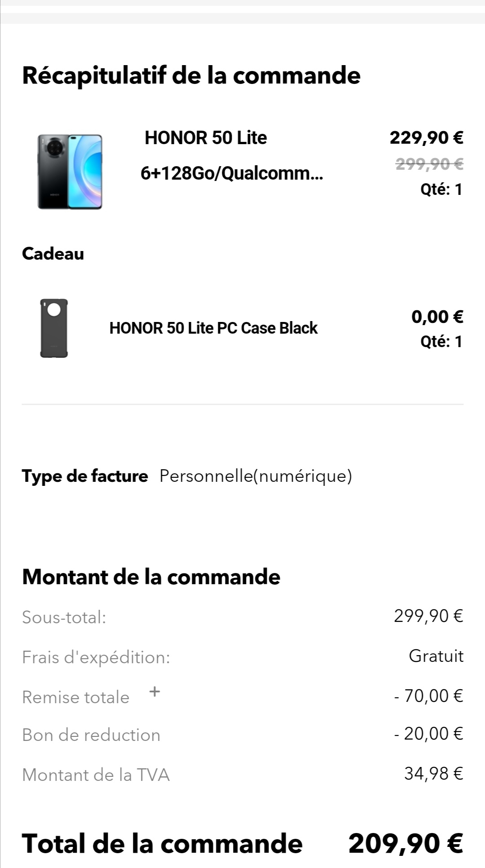Click the HONOR 50 Lite PC Case image

coord(54,328)
